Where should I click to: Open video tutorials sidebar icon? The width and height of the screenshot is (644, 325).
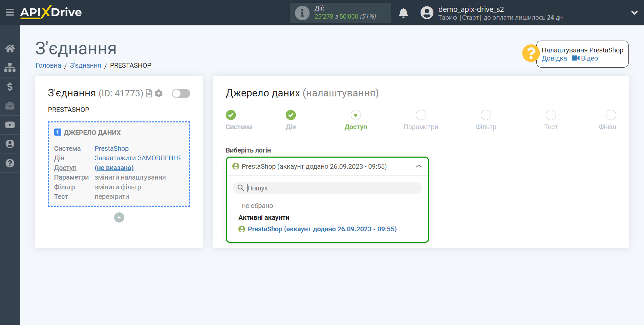point(10,125)
